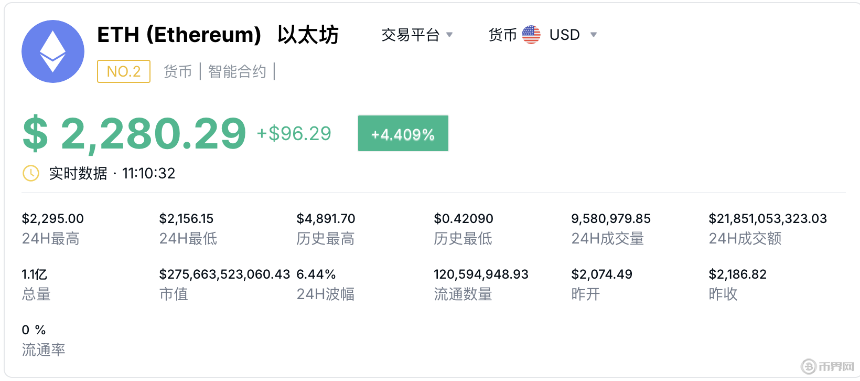Click the 智能合约 tag link
Screen dimensions: 860x381
(x=237, y=72)
